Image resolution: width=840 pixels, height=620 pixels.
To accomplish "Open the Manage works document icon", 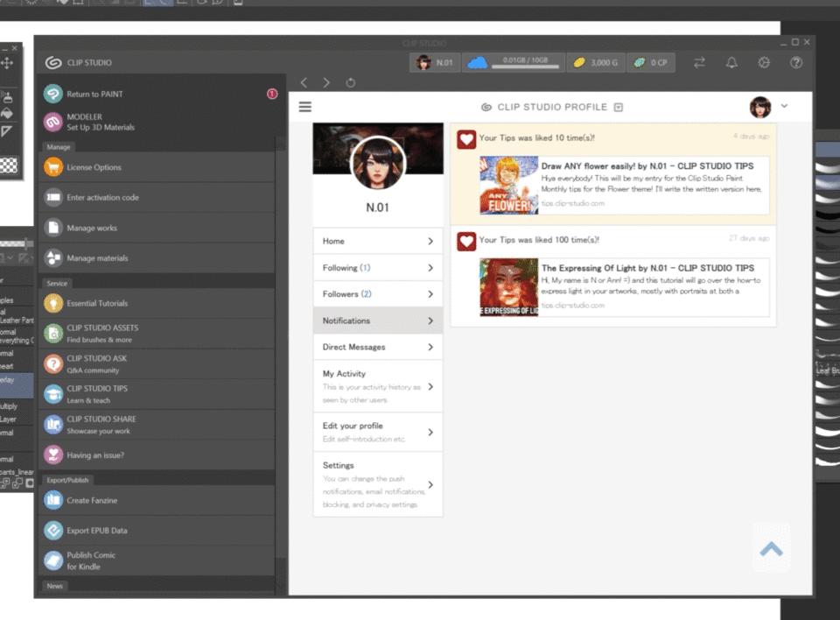I will [x=53, y=228].
